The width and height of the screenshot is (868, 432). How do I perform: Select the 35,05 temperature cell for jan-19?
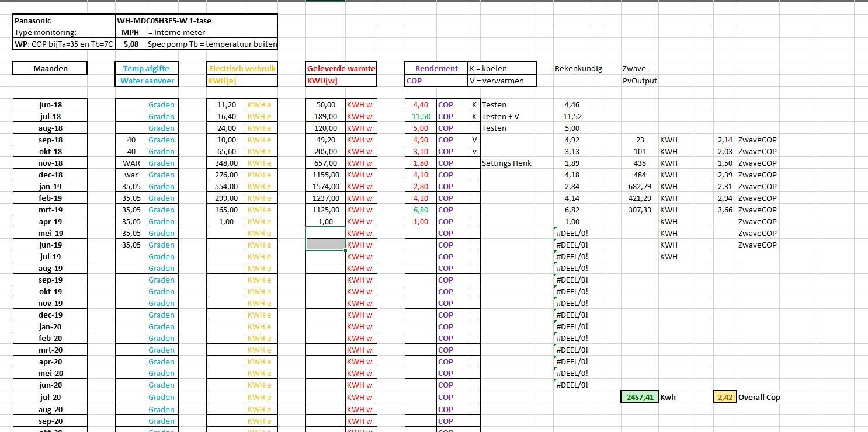pyautogui.click(x=131, y=186)
